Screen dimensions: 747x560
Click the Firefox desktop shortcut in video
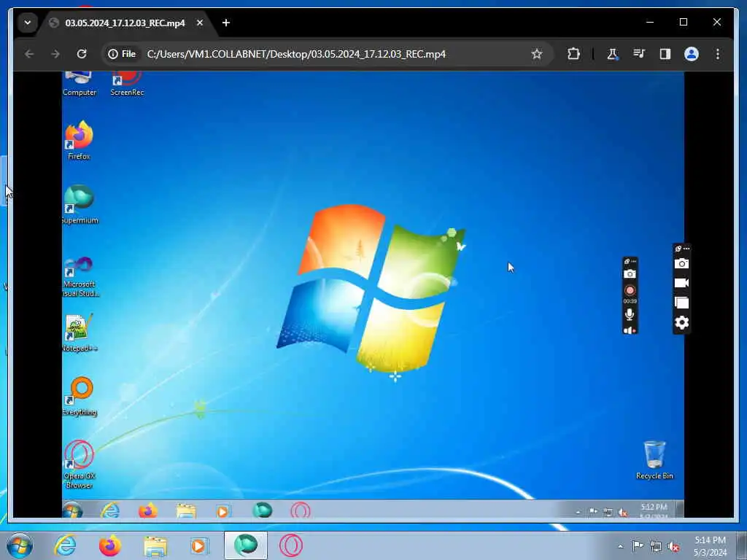click(x=79, y=141)
